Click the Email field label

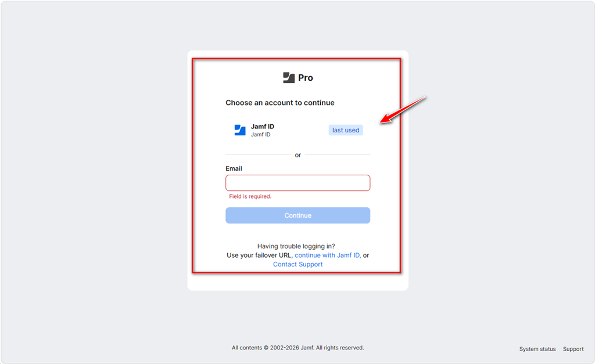tap(234, 168)
